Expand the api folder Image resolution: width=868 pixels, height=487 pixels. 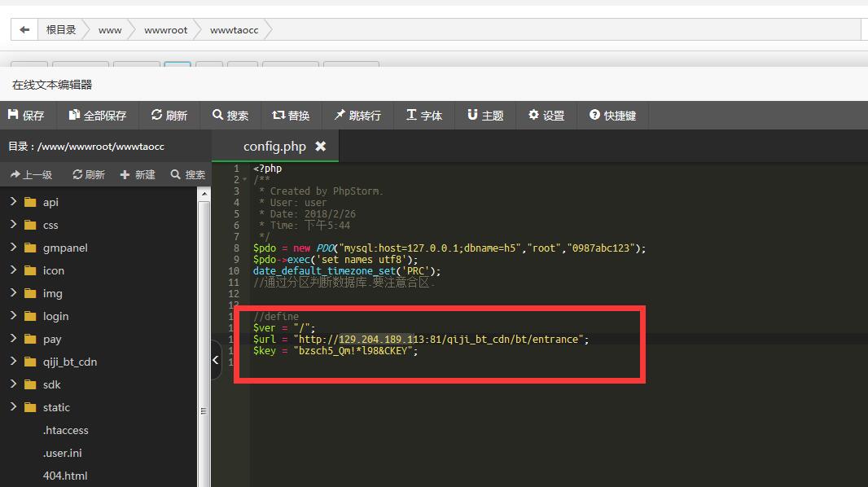pyautogui.click(x=14, y=202)
